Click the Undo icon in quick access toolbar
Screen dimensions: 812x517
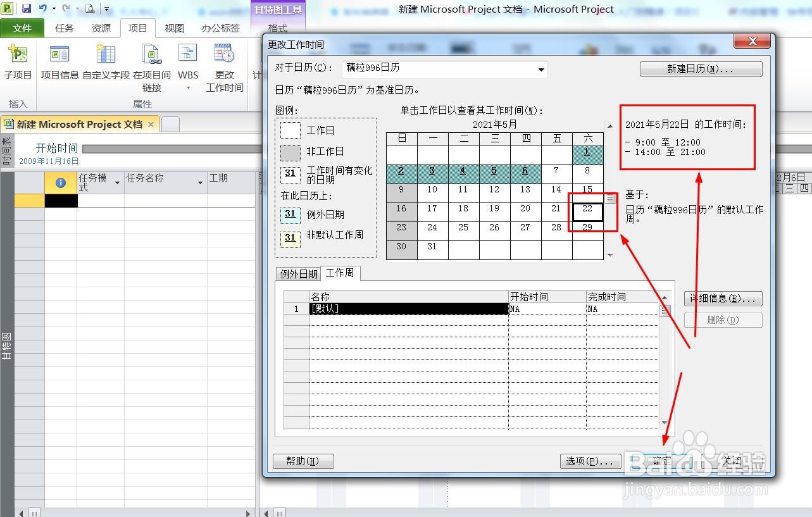[42, 8]
